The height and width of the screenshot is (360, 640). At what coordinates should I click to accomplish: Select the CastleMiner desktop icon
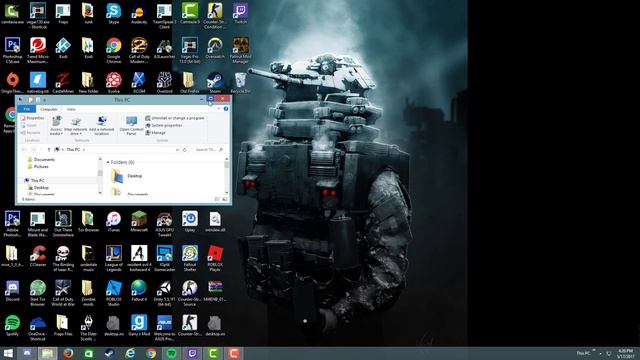coord(63,82)
